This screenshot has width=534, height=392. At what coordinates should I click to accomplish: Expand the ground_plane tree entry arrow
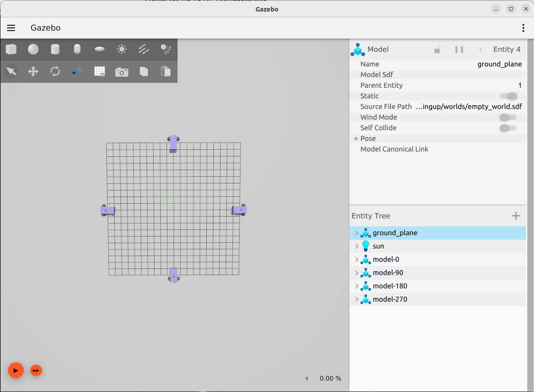(356, 233)
